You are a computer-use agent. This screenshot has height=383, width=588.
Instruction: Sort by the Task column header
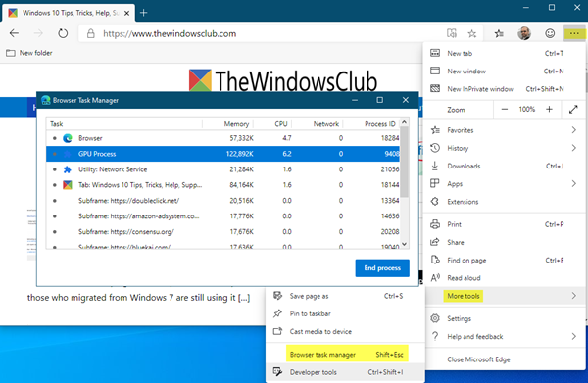[x=124, y=124]
